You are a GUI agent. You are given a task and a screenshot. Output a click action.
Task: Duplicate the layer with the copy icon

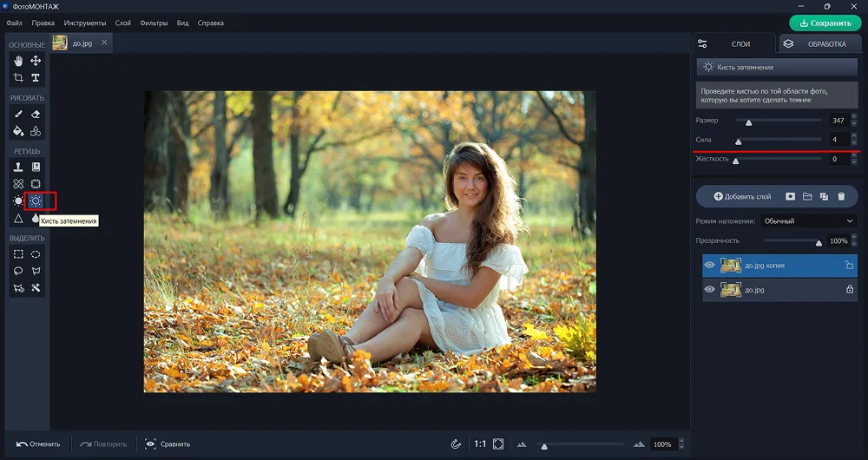824,196
